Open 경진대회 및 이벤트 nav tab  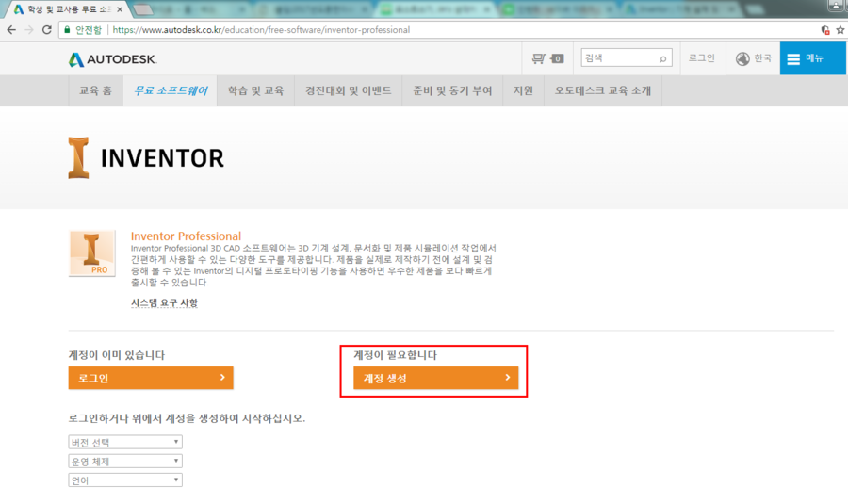pos(349,90)
